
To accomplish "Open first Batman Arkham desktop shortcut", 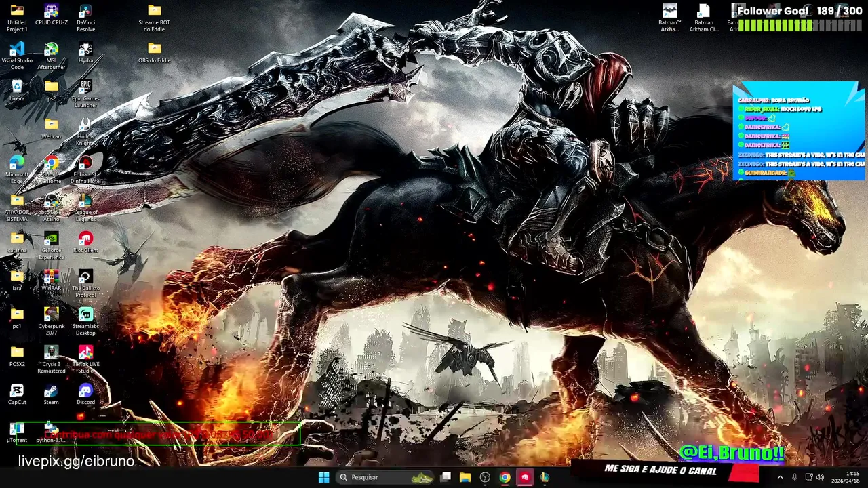I will point(670,18).
